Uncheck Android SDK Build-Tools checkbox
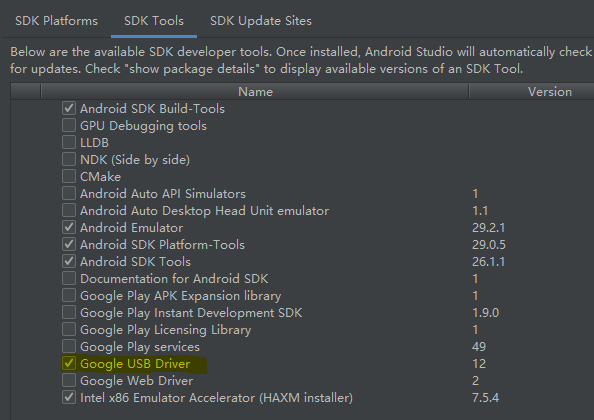The image size is (594, 420). coord(69,108)
